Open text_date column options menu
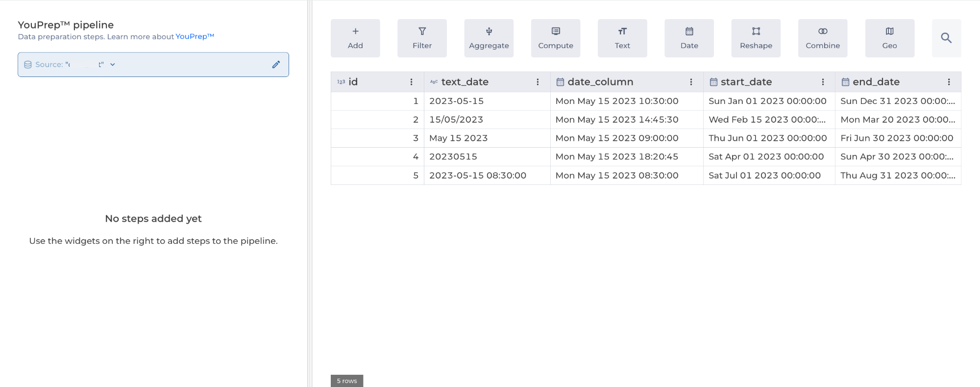 tap(538, 82)
